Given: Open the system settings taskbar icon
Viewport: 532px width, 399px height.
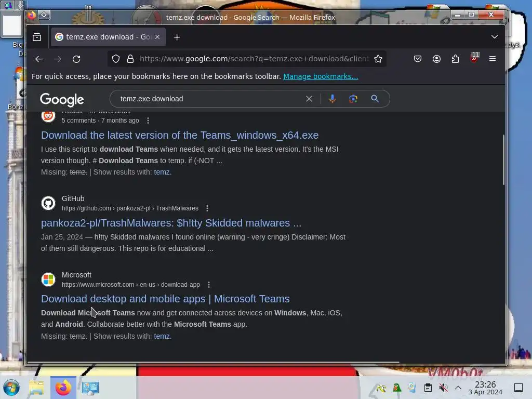Looking at the screenshot, I should [90, 388].
